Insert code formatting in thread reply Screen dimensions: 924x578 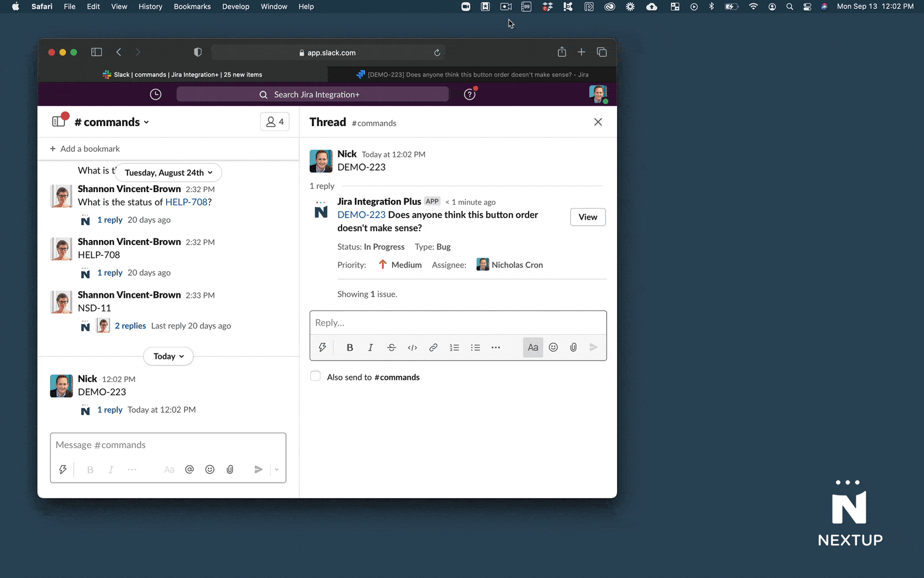coord(413,347)
